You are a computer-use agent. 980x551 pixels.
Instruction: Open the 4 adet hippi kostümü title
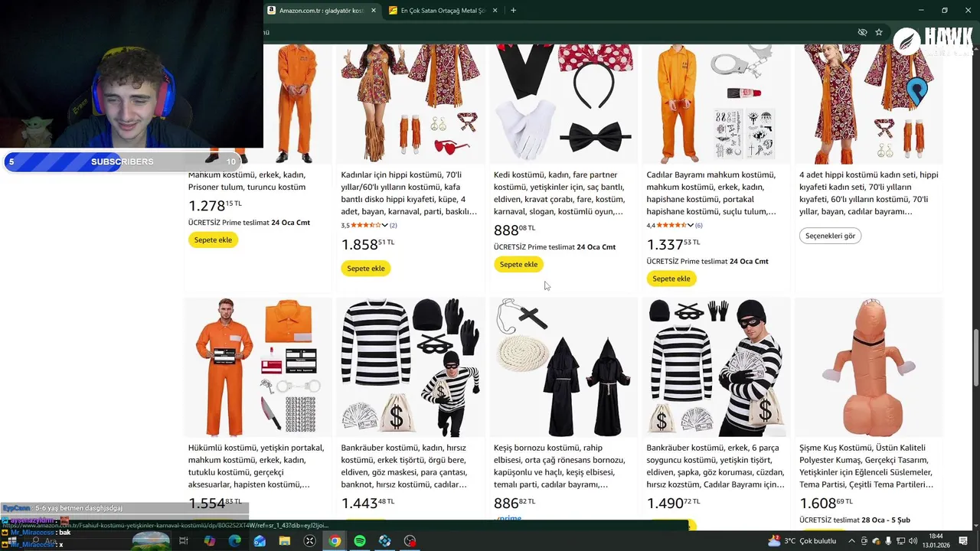click(868, 193)
